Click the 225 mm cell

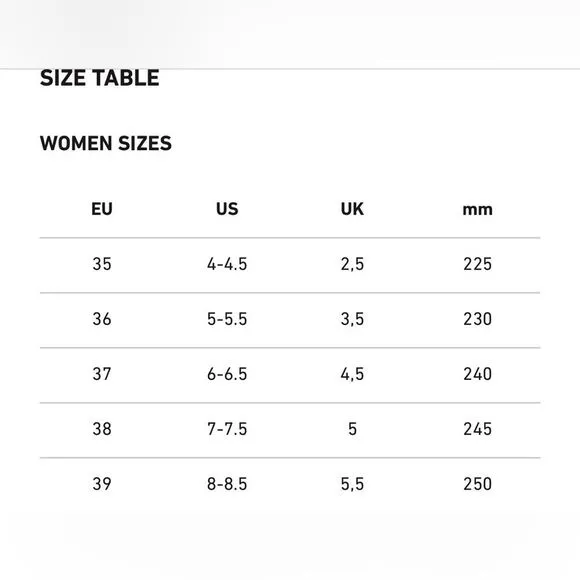478,264
